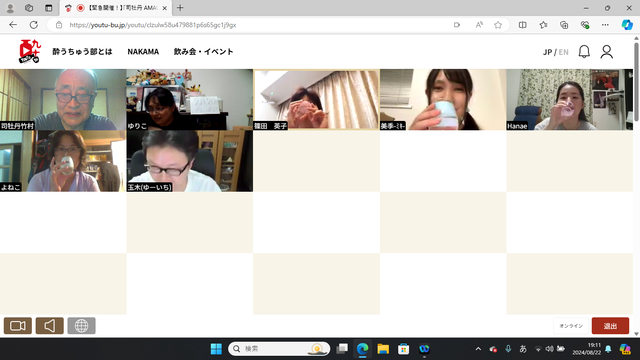Image resolution: width=640 pixels, height=360 pixels.
Task: Switch language to JP
Action: coord(547,52)
